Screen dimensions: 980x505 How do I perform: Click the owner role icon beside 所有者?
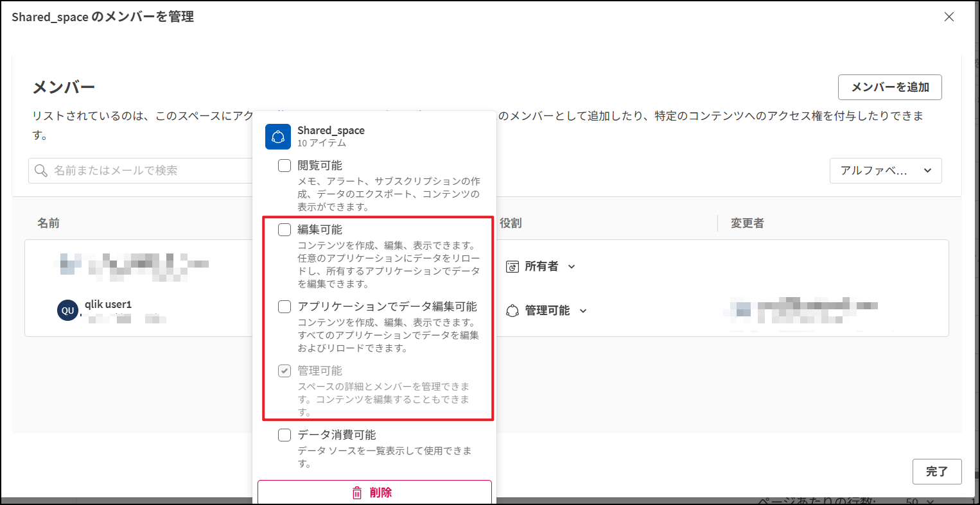(x=512, y=267)
